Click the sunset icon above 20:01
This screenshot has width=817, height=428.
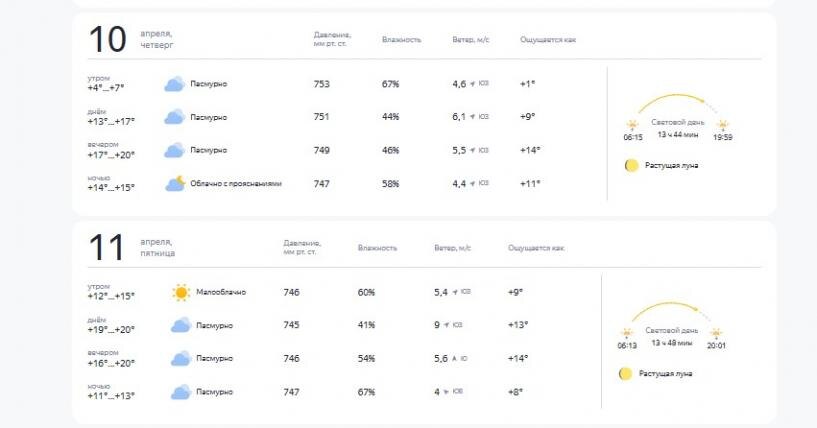717,333
